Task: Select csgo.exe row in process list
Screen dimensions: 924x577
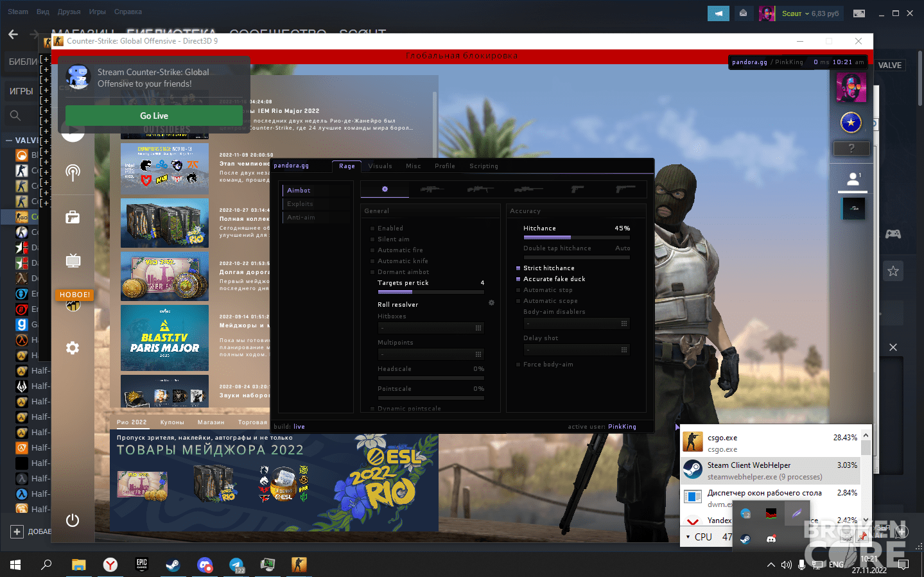Action: 770,443
